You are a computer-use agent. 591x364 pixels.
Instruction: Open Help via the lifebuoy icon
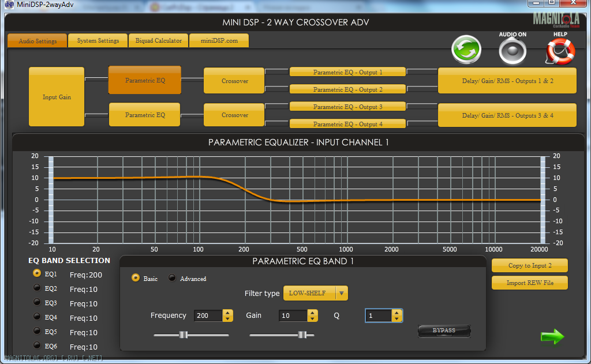pos(560,51)
